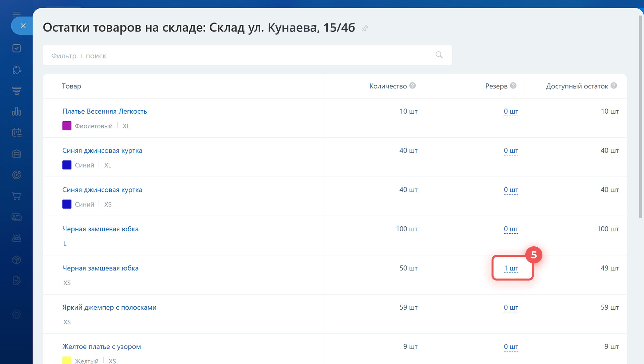Open the CRM funnel icon in sidebar
This screenshot has width=644, height=364.
coord(16,90)
